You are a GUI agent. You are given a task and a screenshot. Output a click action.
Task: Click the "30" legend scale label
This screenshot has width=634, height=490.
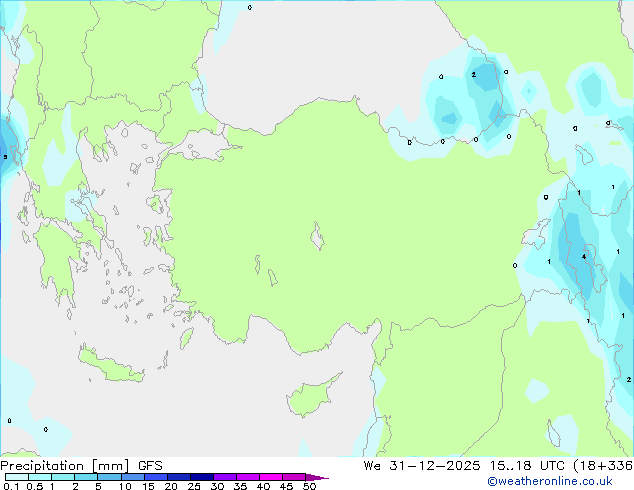click(x=217, y=486)
